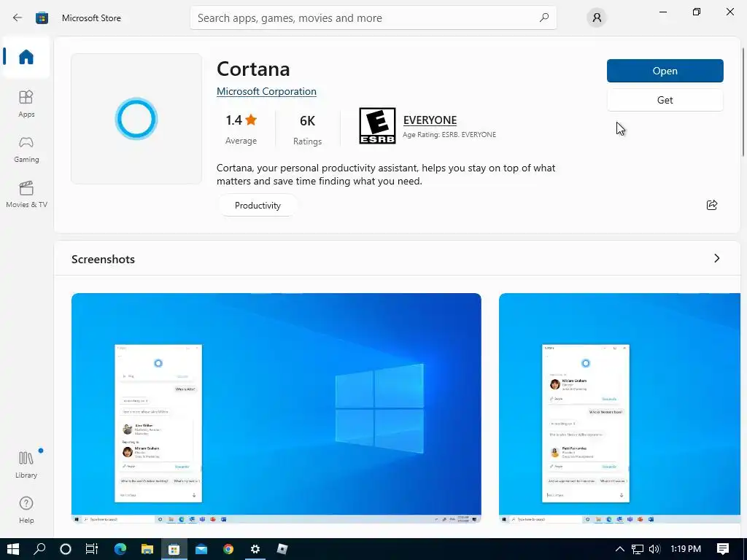This screenshot has width=747, height=560.
Task: Open the Home sidebar section
Action: click(26, 57)
